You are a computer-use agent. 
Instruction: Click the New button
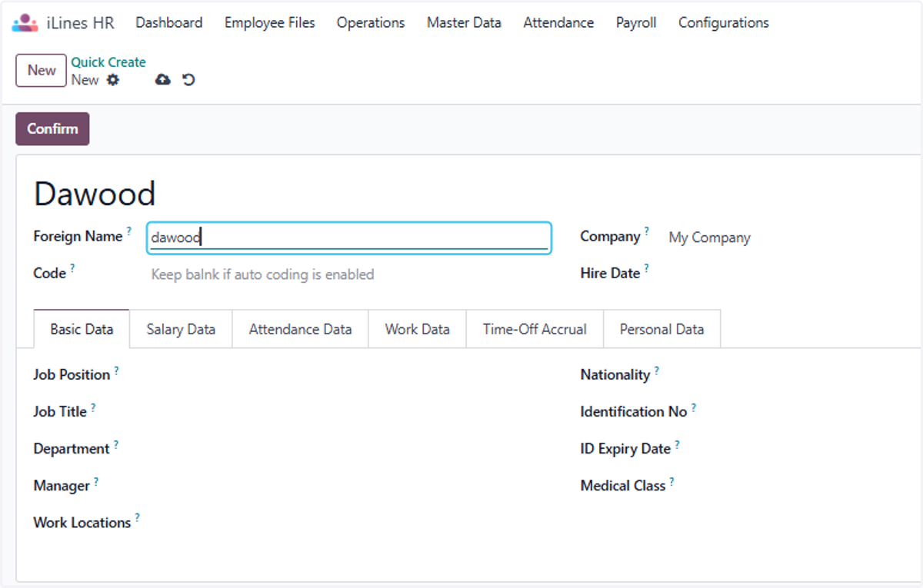tap(42, 71)
